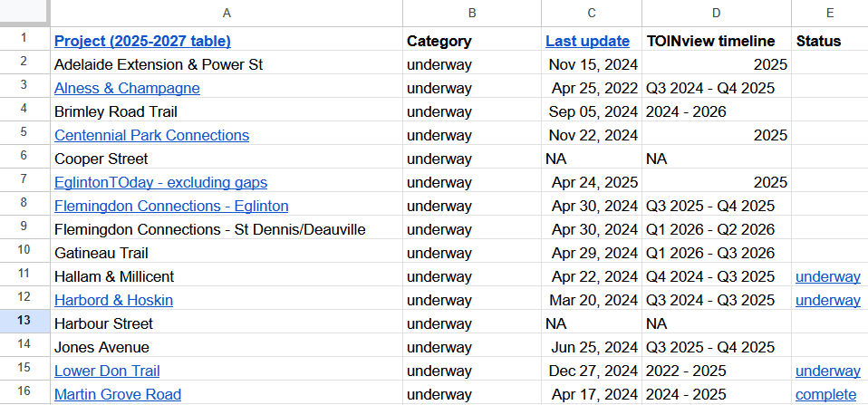Image resolution: width=868 pixels, height=405 pixels.
Task: Select the Brimley Road Trail cell
Action: click(x=227, y=111)
